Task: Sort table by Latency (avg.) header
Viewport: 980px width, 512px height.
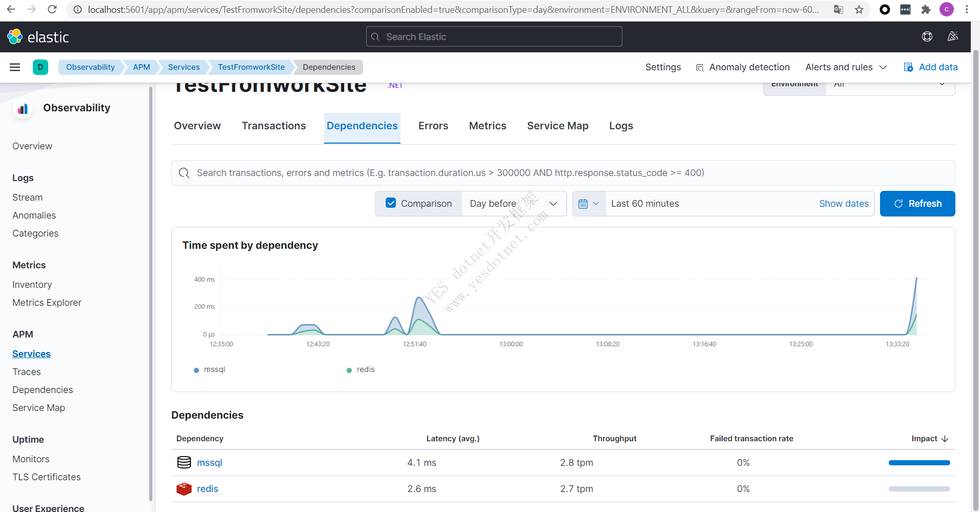Action: [x=453, y=439]
